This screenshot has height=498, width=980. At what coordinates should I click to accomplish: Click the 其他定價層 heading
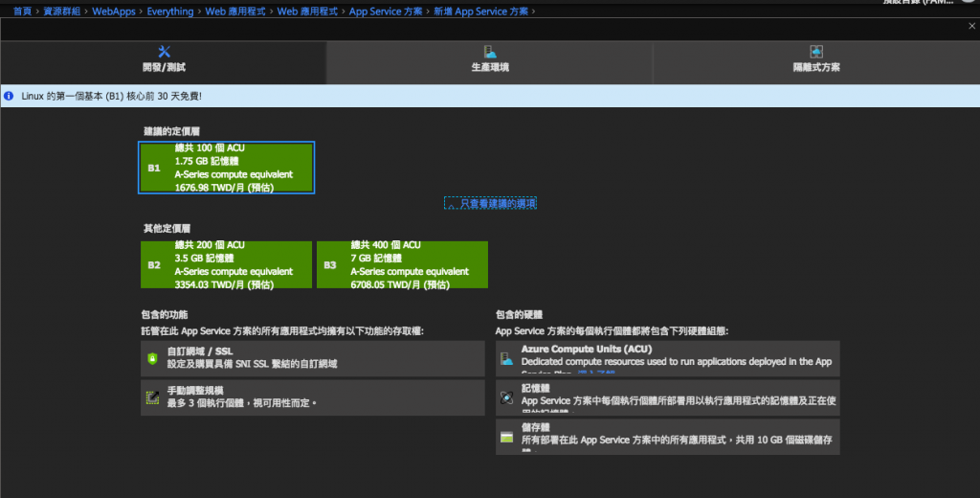tap(167, 228)
